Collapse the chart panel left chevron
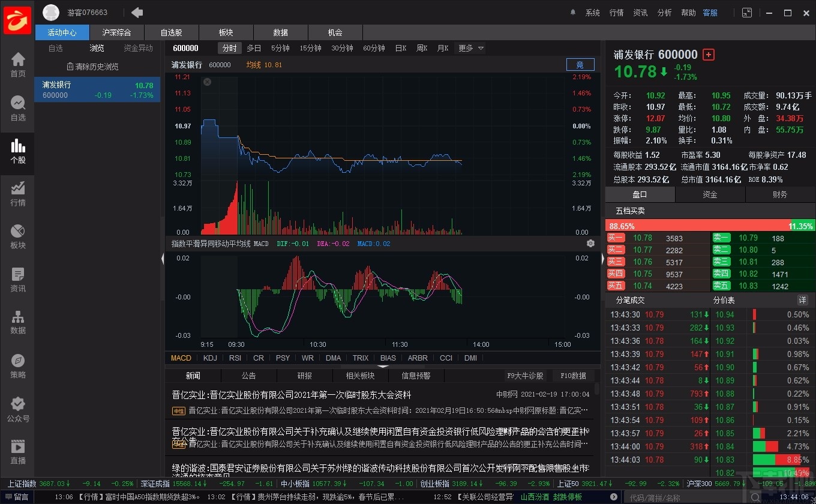 pyautogui.click(x=163, y=259)
